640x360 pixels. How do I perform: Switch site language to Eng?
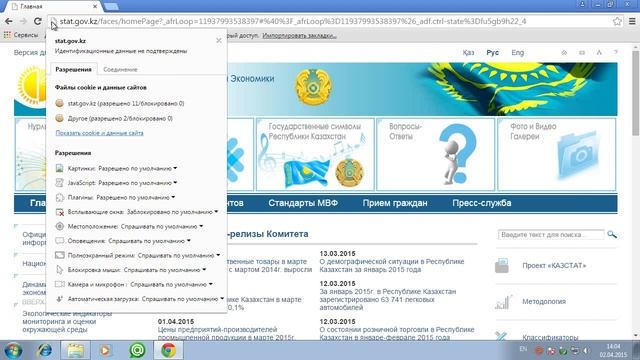coord(518,53)
